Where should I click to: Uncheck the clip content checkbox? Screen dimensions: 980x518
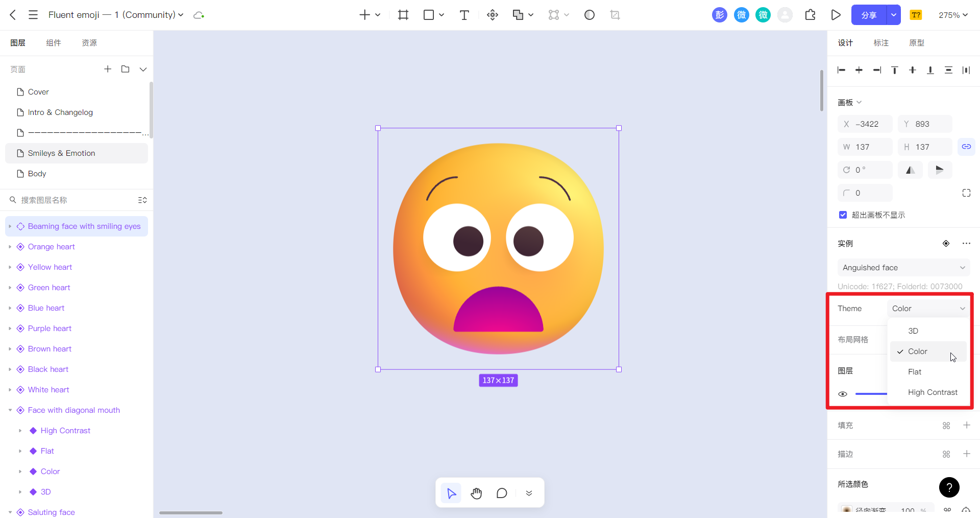click(843, 215)
